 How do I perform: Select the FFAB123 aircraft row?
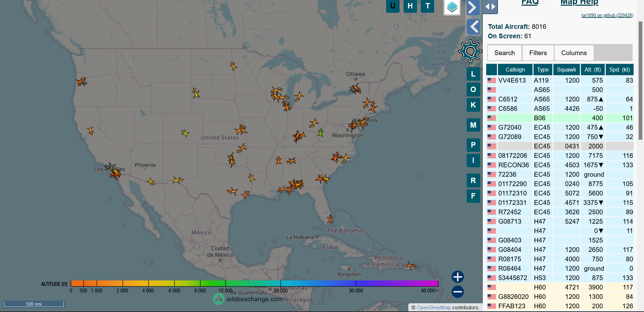pyautogui.click(x=560, y=306)
